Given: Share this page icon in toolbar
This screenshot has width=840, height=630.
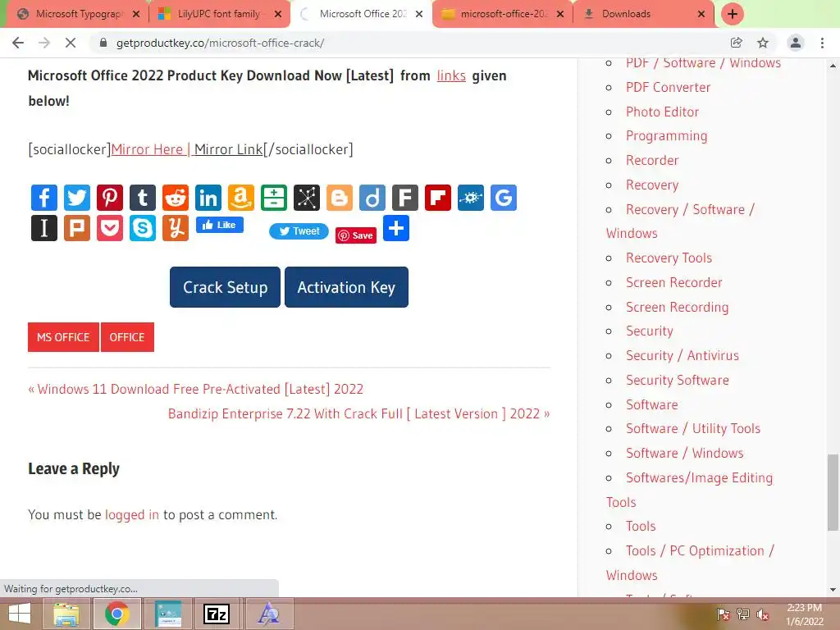Looking at the screenshot, I should [736, 43].
